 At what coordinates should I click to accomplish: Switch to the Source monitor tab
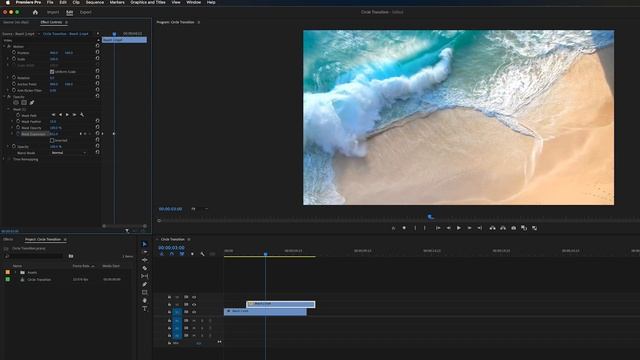pos(16,22)
